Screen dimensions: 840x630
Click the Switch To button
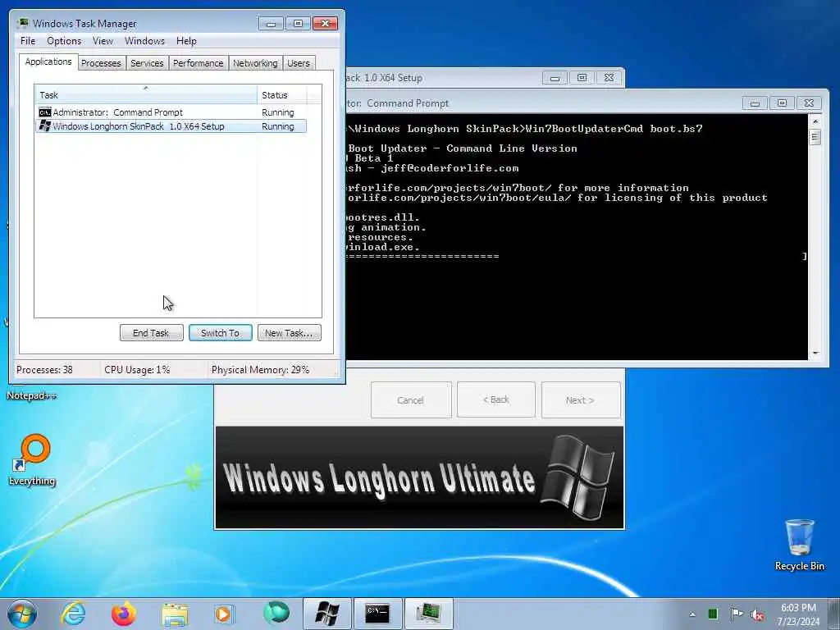point(220,333)
